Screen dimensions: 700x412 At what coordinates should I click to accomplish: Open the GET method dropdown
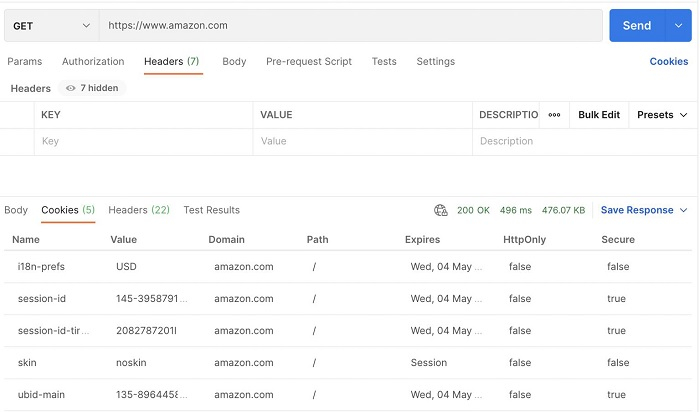coord(49,26)
